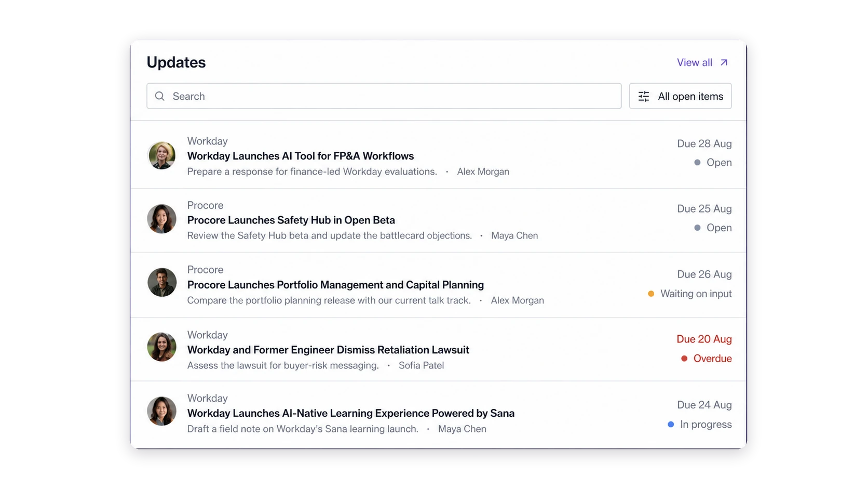Click the Due 24 Aug date
868x489 pixels.
click(x=704, y=405)
